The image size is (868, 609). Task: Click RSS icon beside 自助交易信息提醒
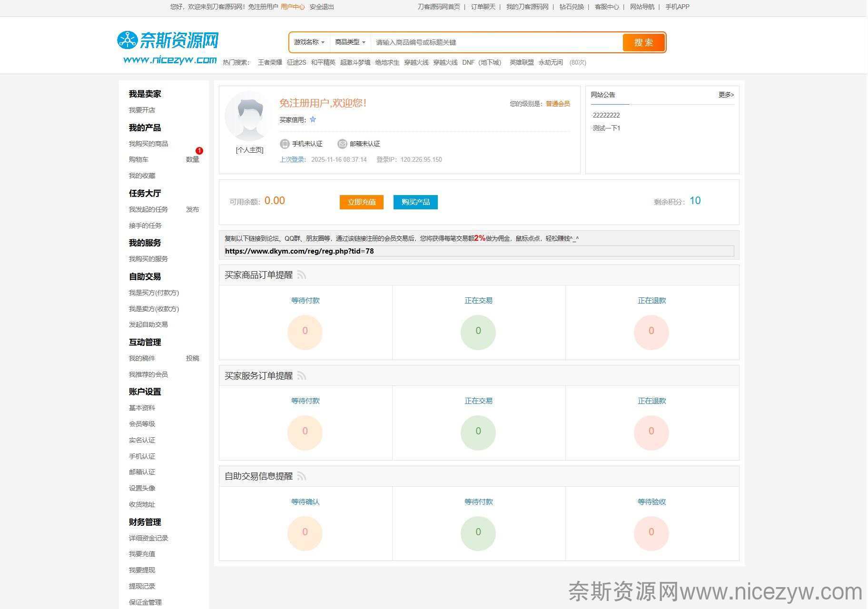(x=302, y=476)
